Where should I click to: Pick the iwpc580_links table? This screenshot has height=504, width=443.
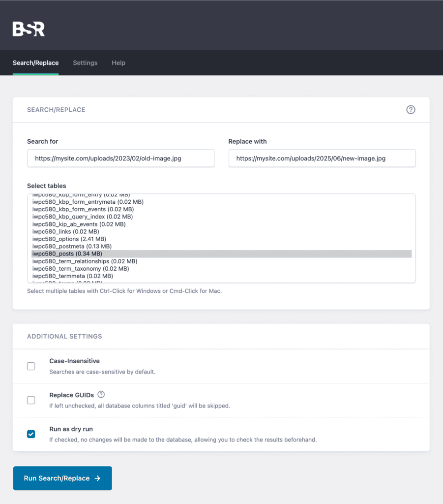click(x=65, y=231)
